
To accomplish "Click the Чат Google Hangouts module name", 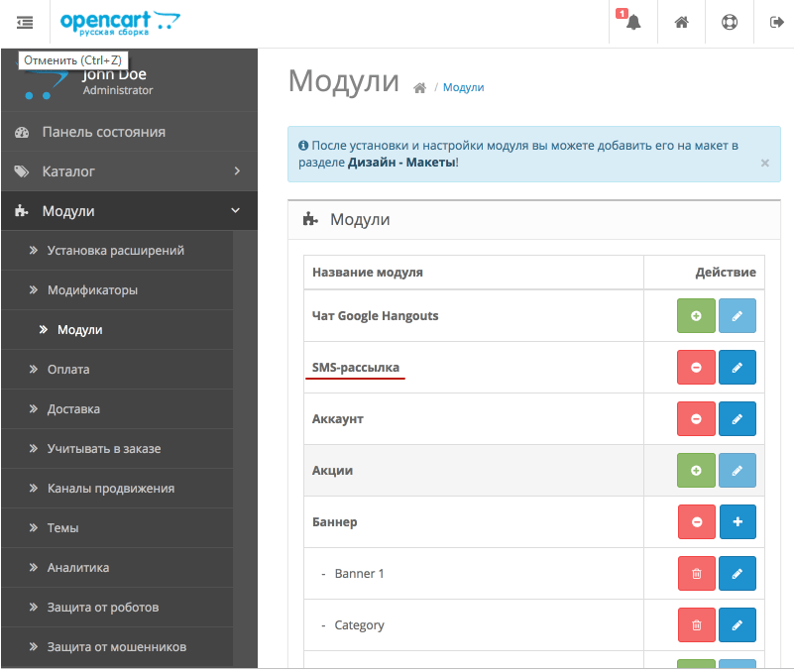I will click(x=376, y=315).
